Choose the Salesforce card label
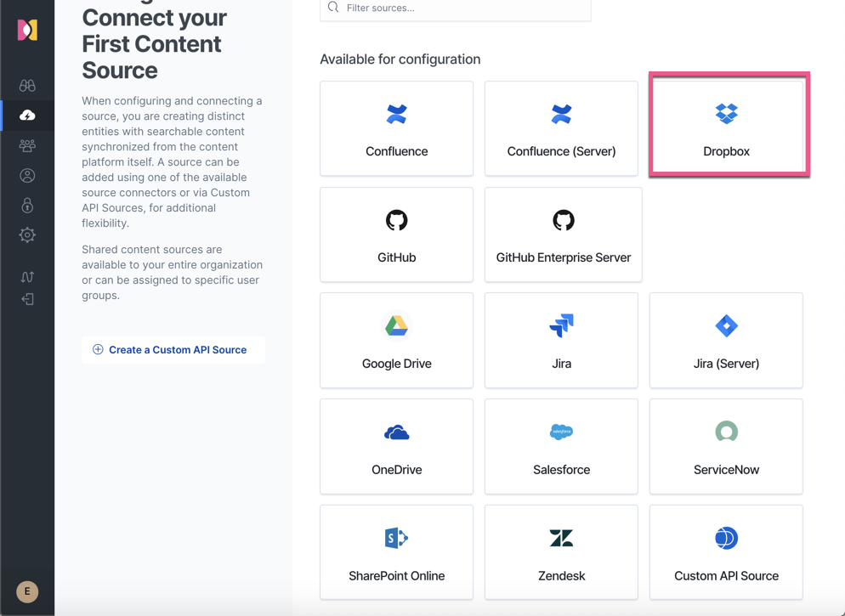 (x=562, y=470)
